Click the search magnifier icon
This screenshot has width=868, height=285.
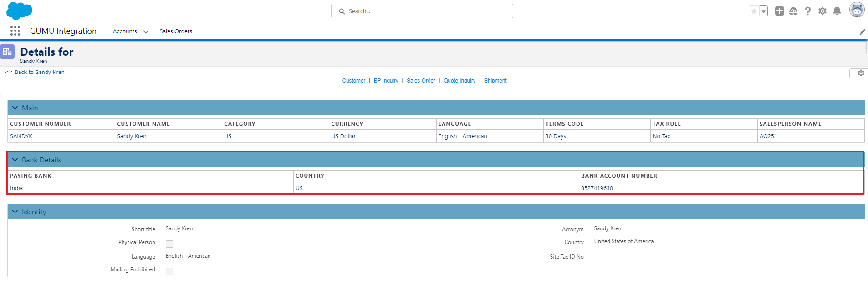342,11
